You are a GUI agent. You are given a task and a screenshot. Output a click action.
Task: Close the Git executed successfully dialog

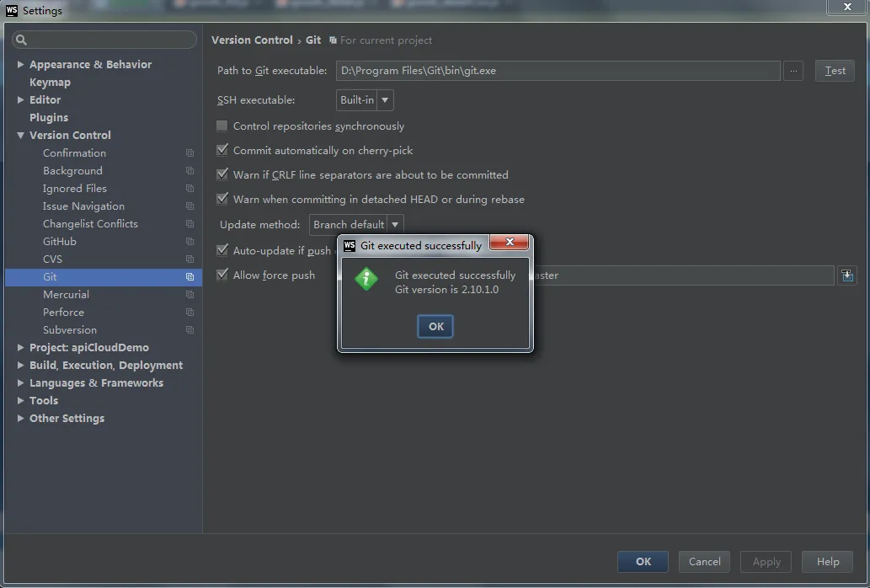pyautogui.click(x=510, y=243)
